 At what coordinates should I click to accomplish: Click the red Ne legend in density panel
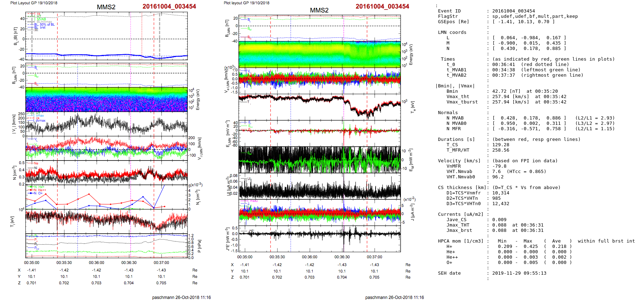point(36,163)
